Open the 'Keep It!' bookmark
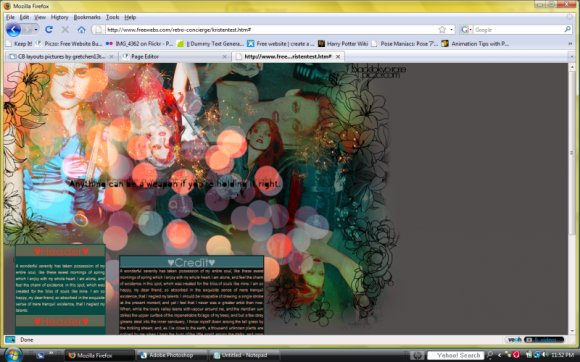 [19, 44]
